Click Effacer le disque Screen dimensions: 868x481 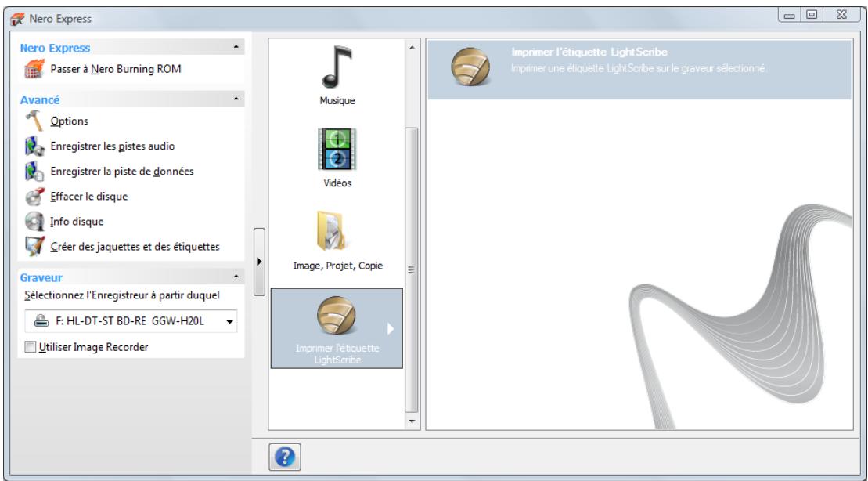[88, 196]
